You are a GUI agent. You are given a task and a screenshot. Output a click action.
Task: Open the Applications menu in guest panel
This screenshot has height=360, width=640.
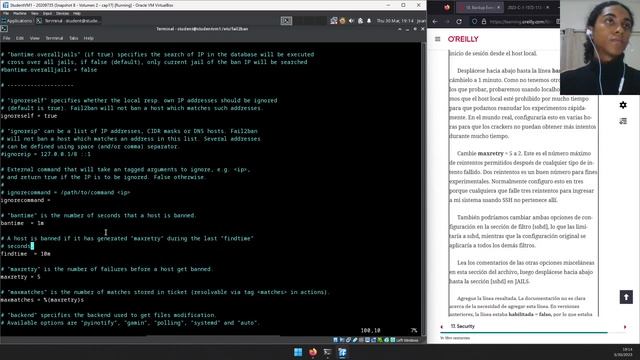tap(17, 21)
